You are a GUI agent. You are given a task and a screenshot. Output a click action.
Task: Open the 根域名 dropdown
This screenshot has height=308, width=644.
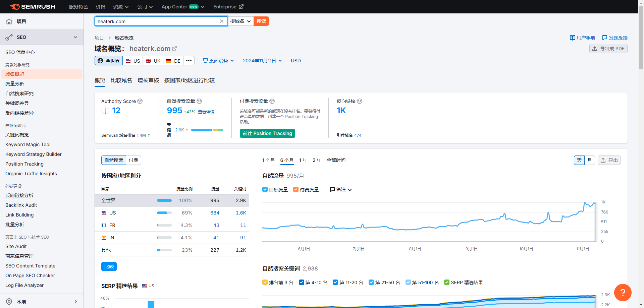[240, 21]
